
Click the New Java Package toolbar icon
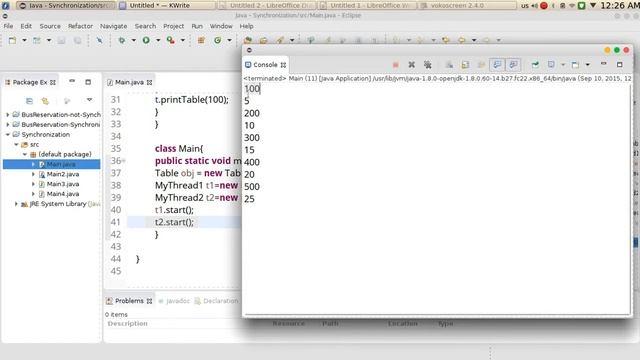click(201, 40)
